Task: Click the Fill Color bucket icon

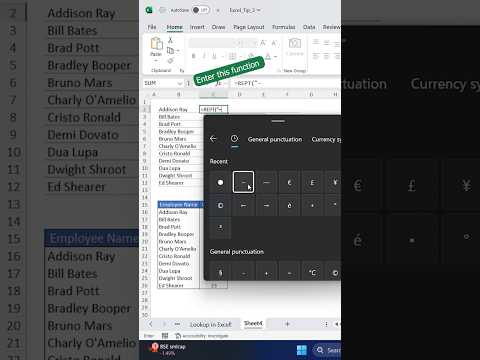Action: click(x=251, y=56)
